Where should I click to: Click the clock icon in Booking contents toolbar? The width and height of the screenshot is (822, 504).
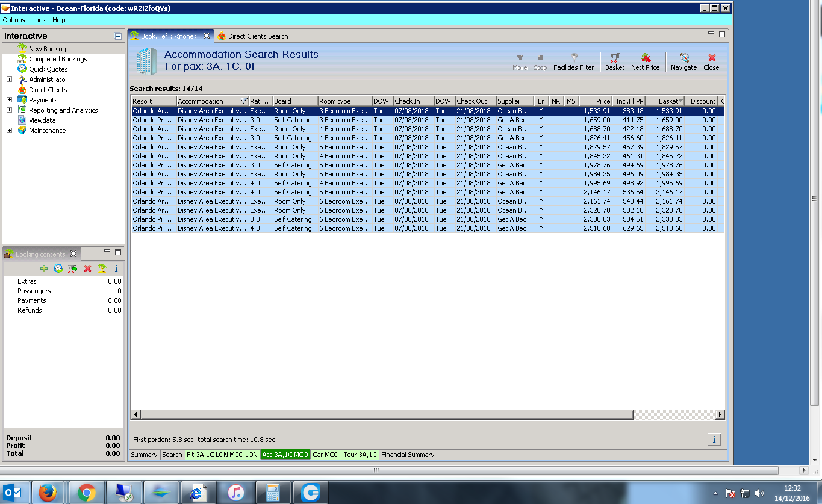[58, 269]
